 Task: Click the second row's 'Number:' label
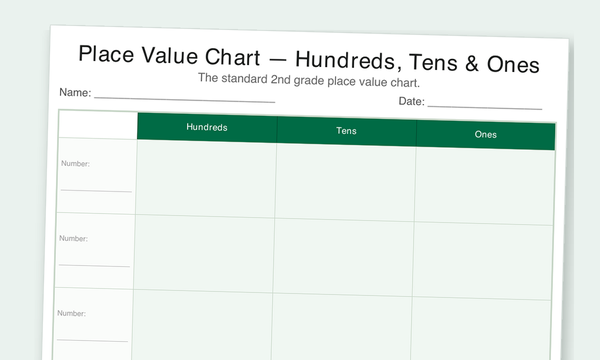click(x=73, y=238)
